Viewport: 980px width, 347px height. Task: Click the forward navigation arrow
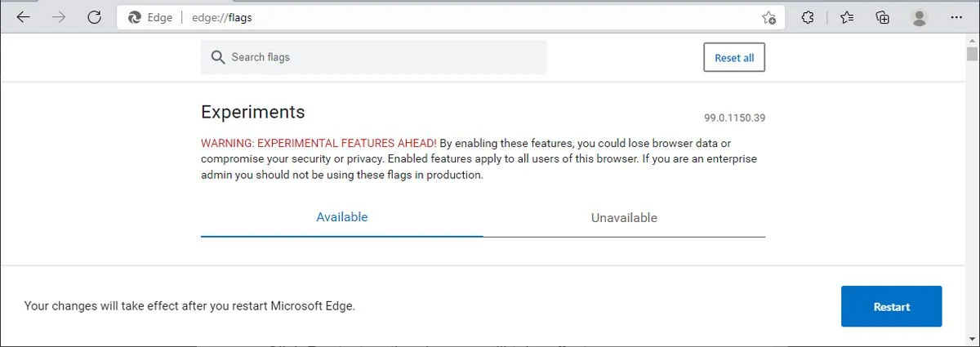pyautogui.click(x=58, y=17)
